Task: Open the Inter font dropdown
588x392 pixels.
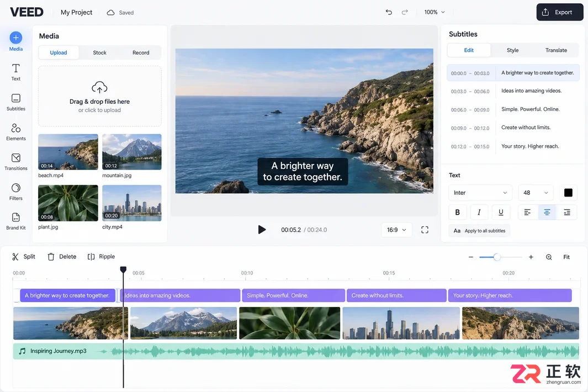Action: point(480,193)
